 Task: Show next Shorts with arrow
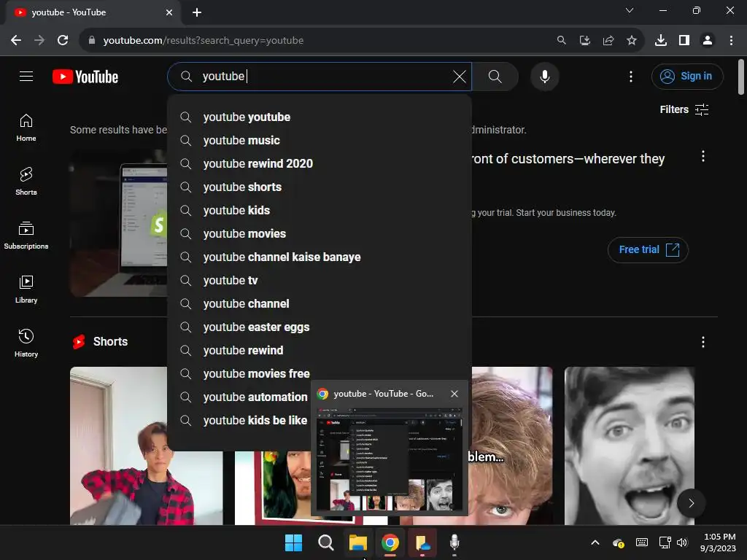click(x=691, y=503)
